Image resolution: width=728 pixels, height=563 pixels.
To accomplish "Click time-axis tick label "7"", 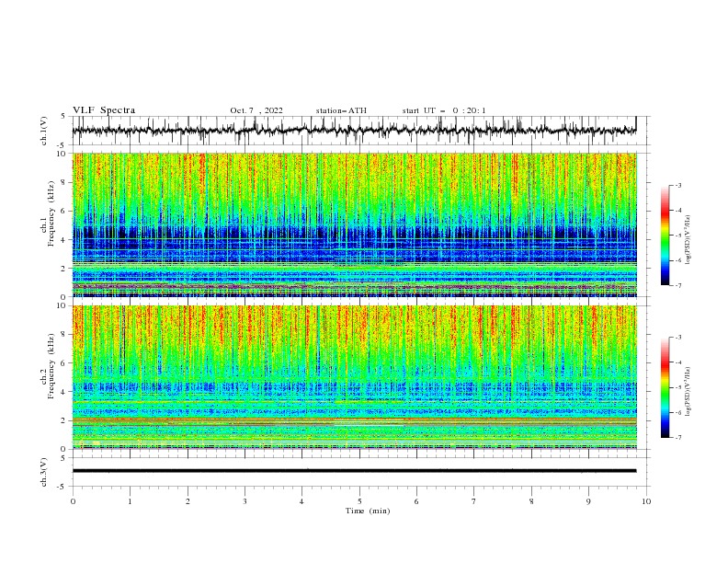I will click(x=474, y=501).
